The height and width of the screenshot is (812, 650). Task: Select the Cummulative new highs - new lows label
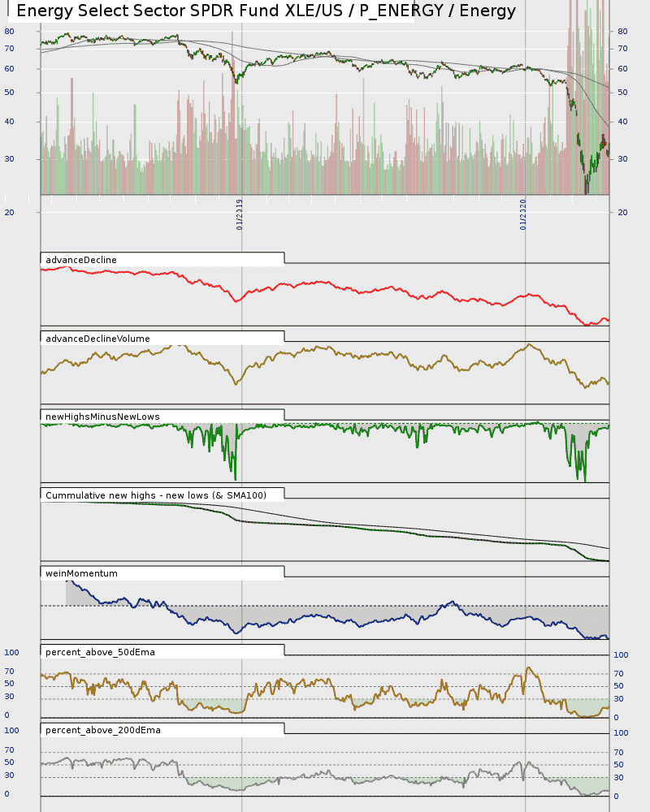pyautogui.click(x=156, y=495)
